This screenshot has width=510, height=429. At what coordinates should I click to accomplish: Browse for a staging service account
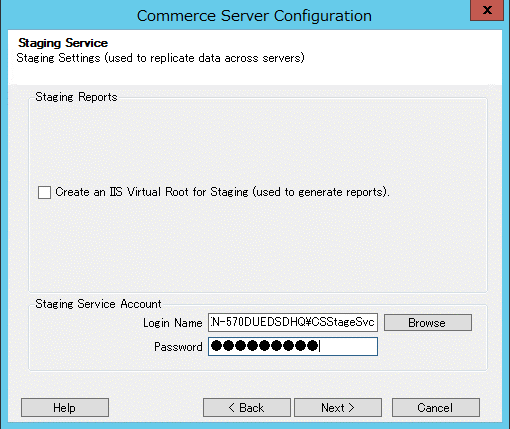pyautogui.click(x=428, y=323)
